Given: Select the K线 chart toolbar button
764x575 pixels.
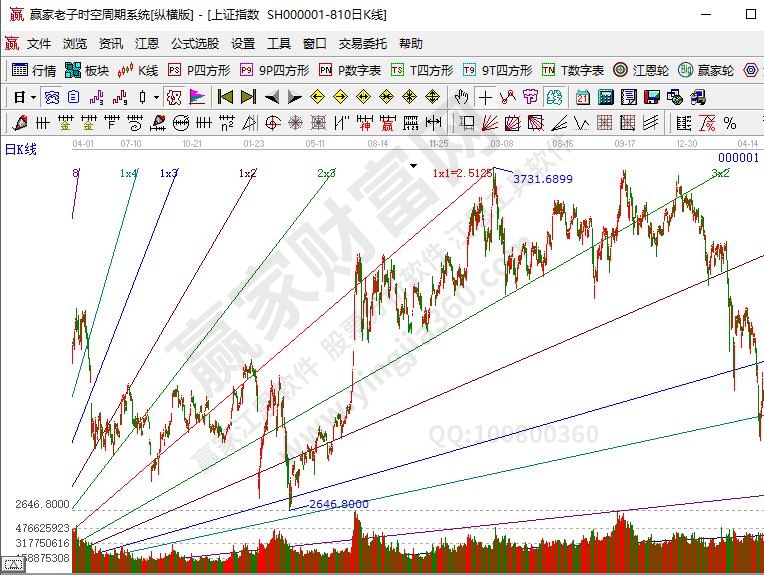Looking at the screenshot, I should [x=138, y=70].
